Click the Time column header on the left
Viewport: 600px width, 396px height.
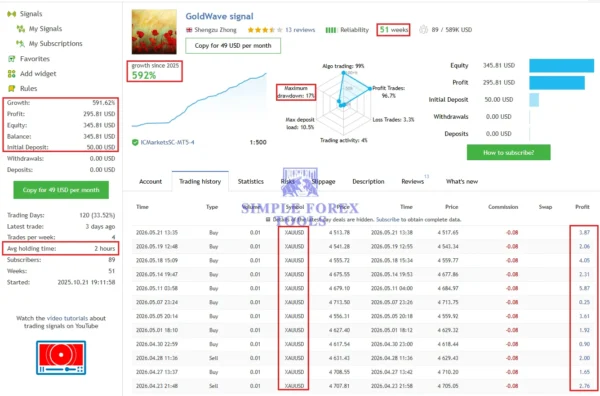click(142, 207)
